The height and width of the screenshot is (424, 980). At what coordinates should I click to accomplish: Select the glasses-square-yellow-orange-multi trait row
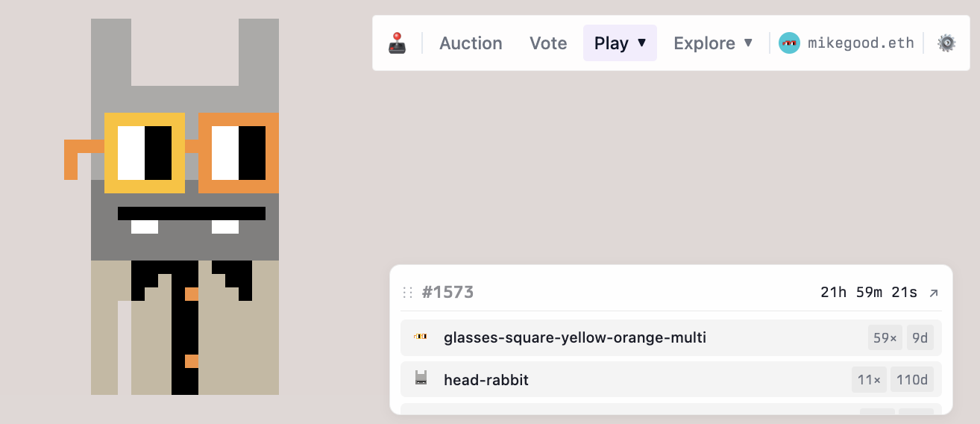click(x=574, y=337)
